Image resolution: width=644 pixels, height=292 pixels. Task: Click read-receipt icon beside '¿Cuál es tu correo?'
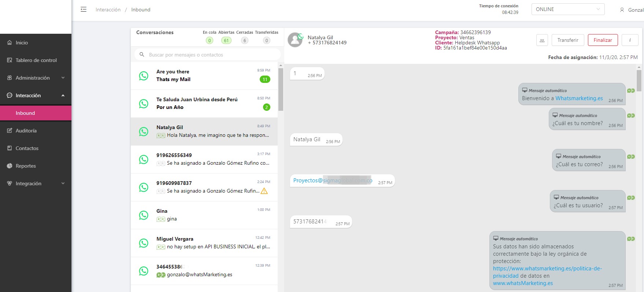pyautogui.click(x=631, y=157)
